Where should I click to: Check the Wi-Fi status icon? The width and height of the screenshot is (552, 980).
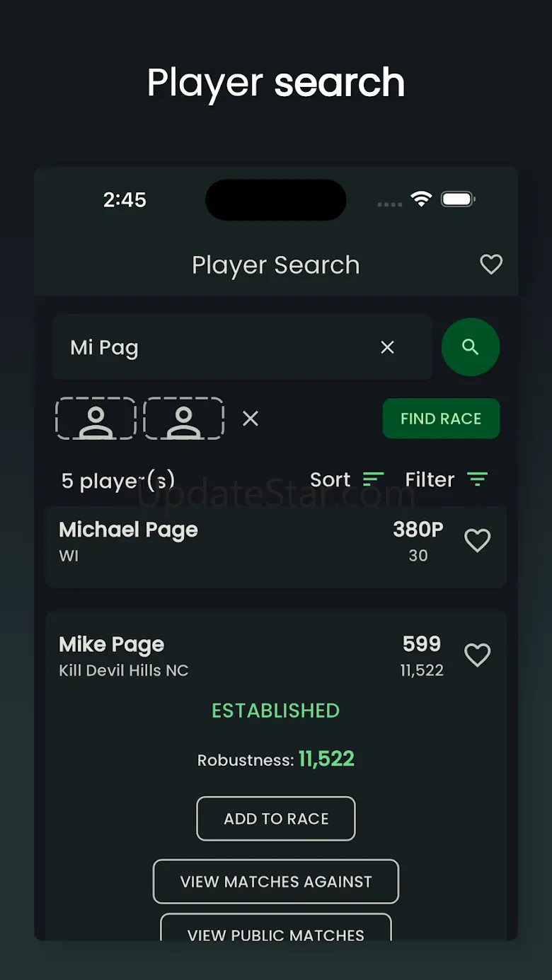point(421,199)
